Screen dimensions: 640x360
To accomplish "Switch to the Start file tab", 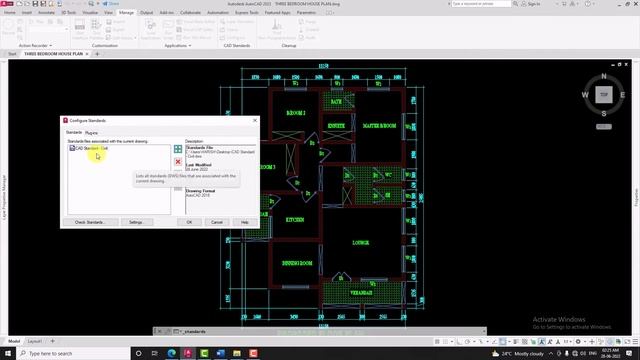I will [x=12, y=54].
